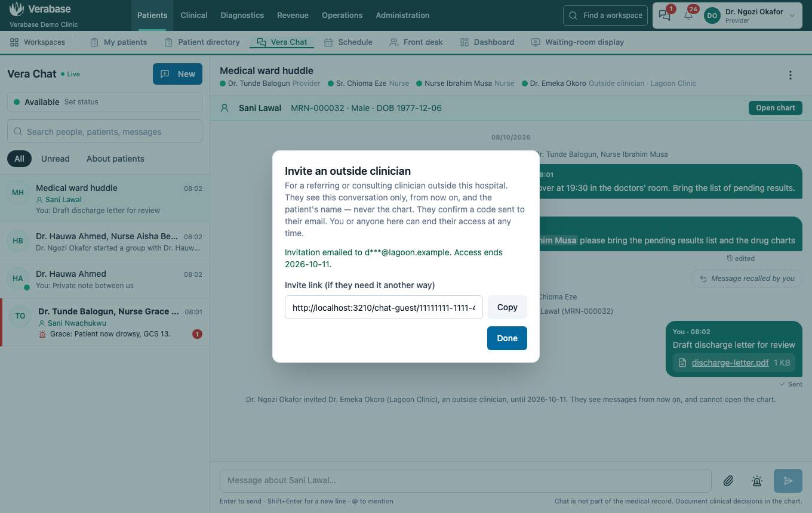Click the Workspaces grid icon
This screenshot has width=812, height=513.
(x=14, y=42)
